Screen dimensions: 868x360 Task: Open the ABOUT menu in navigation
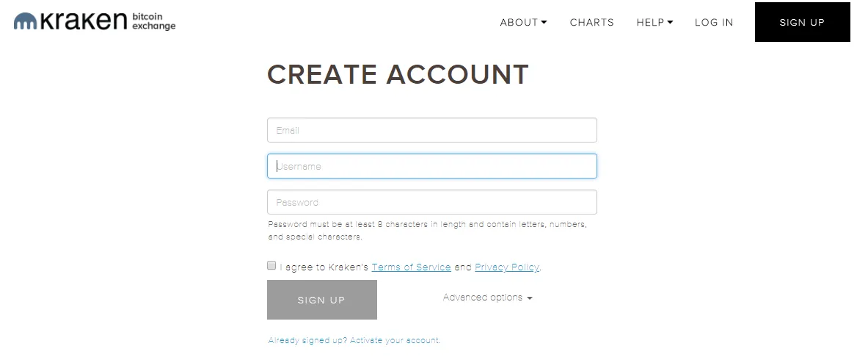click(x=519, y=22)
